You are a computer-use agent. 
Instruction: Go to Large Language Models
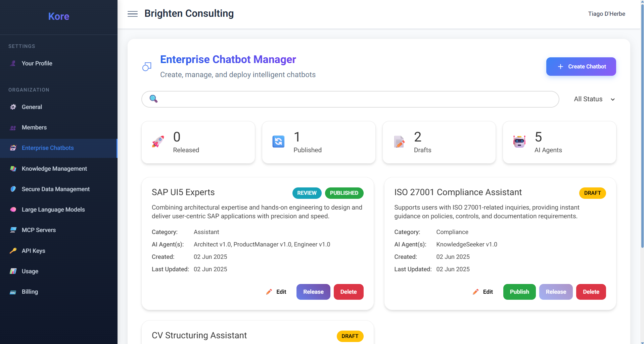[x=59, y=210]
